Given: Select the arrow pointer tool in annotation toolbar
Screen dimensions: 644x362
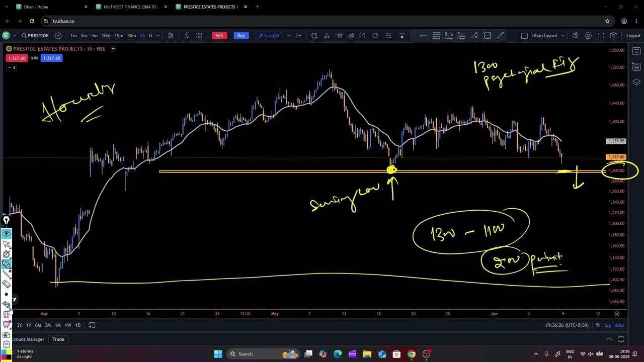Looking at the screenshot, I should (7, 244).
